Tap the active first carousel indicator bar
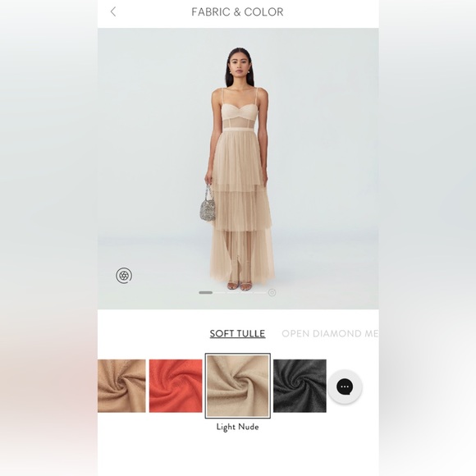 pos(205,293)
